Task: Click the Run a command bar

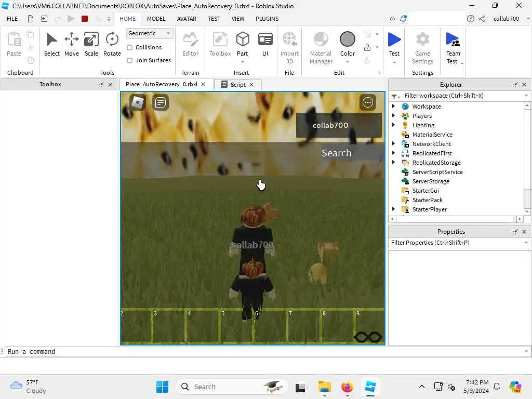Action: [x=264, y=352]
